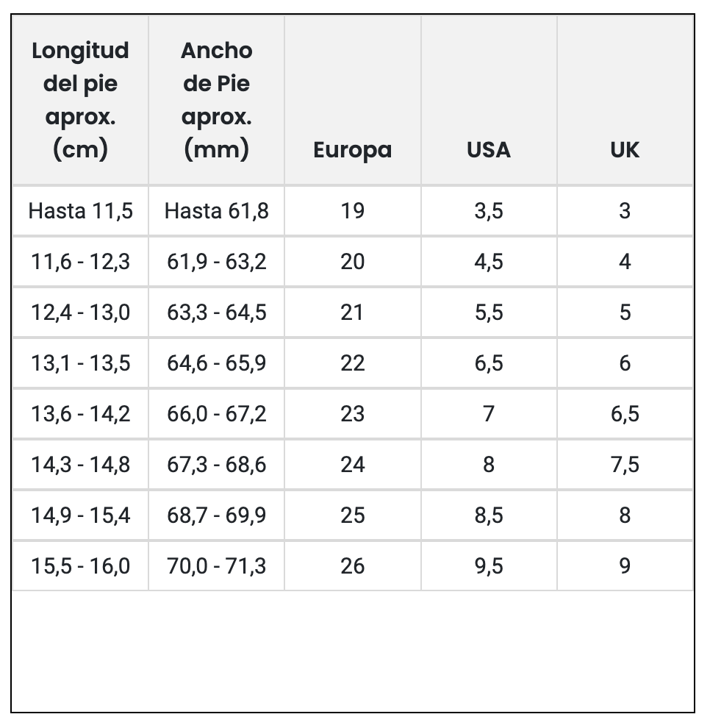Click the 13,1 - 13,5 length cell
The height and width of the screenshot is (728, 710).
point(80,363)
